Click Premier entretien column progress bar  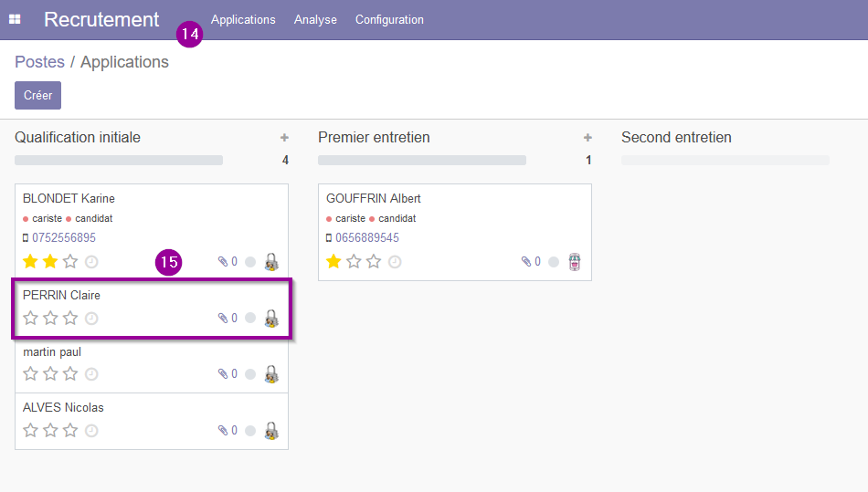coord(422,161)
